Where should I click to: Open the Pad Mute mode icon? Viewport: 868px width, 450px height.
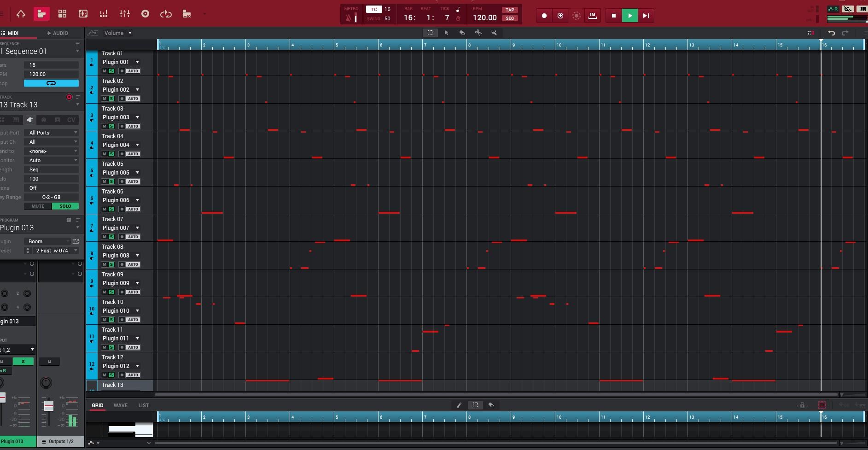pyautogui.click(x=186, y=14)
